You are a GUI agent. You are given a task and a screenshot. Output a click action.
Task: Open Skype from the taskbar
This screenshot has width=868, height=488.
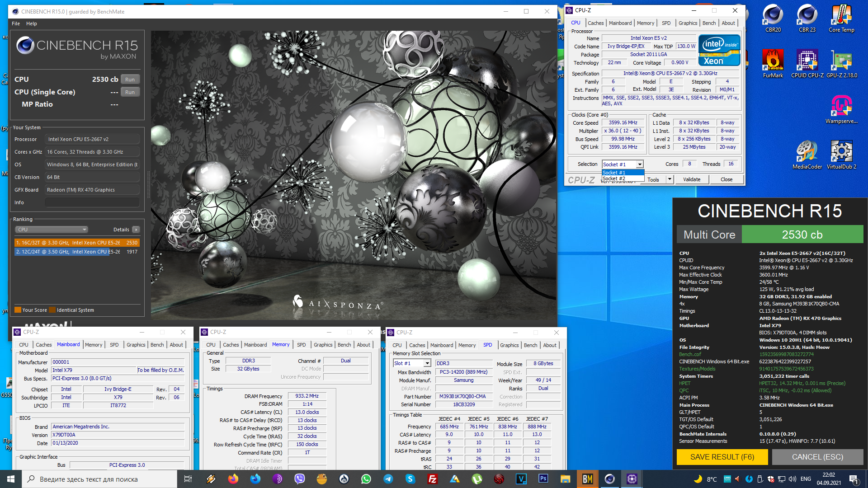[410, 479]
